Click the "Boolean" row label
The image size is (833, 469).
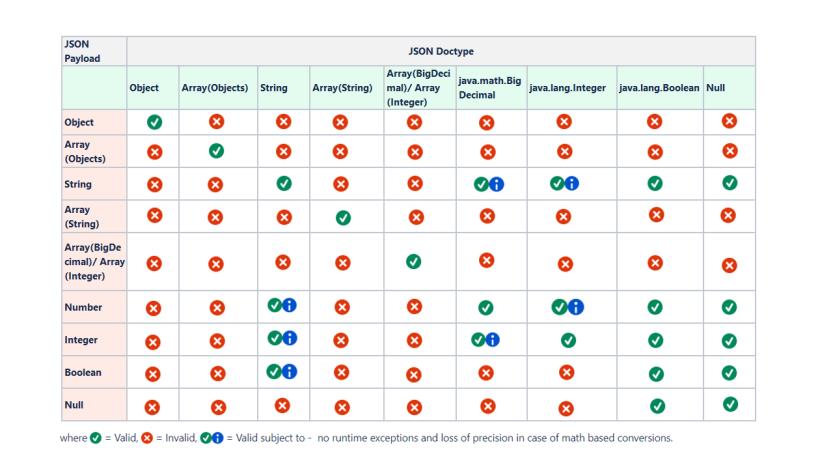84,373
